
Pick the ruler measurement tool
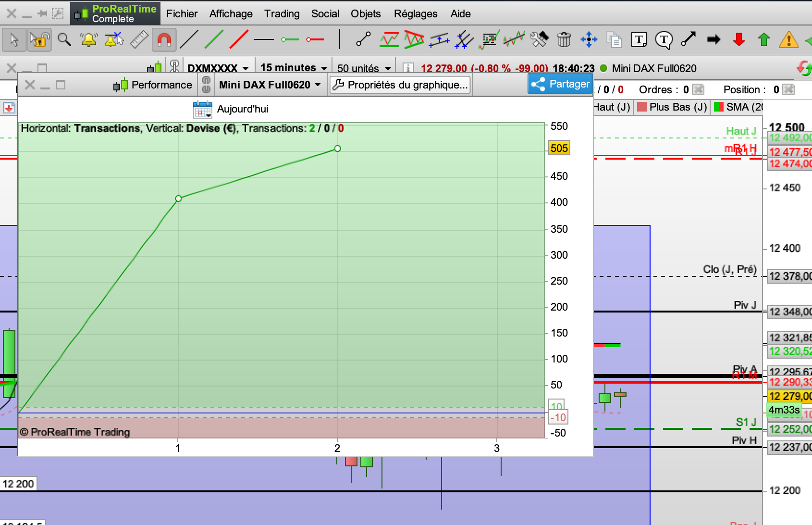(x=139, y=39)
